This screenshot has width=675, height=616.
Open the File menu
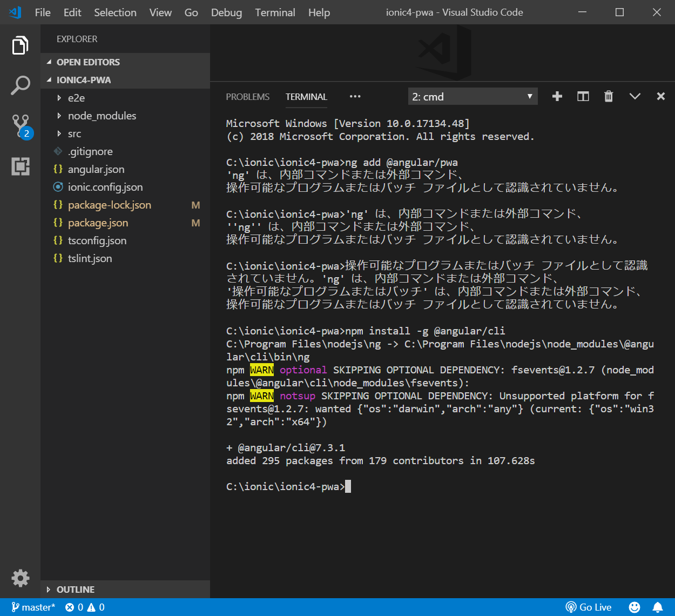click(x=43, y=12)
